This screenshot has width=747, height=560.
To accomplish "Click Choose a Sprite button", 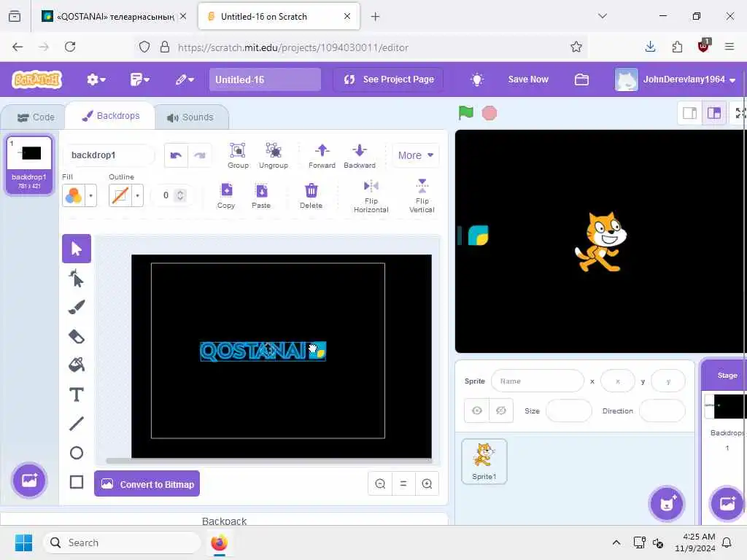I will [x=667, y=503].
